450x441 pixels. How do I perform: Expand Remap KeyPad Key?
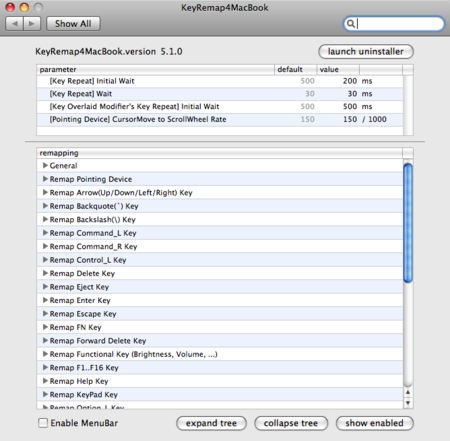[45, 394]
